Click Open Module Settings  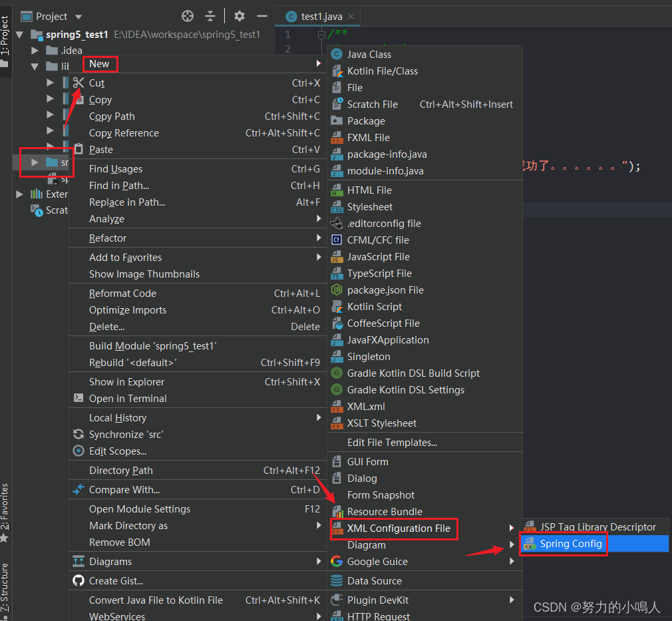tap(198, 509)
